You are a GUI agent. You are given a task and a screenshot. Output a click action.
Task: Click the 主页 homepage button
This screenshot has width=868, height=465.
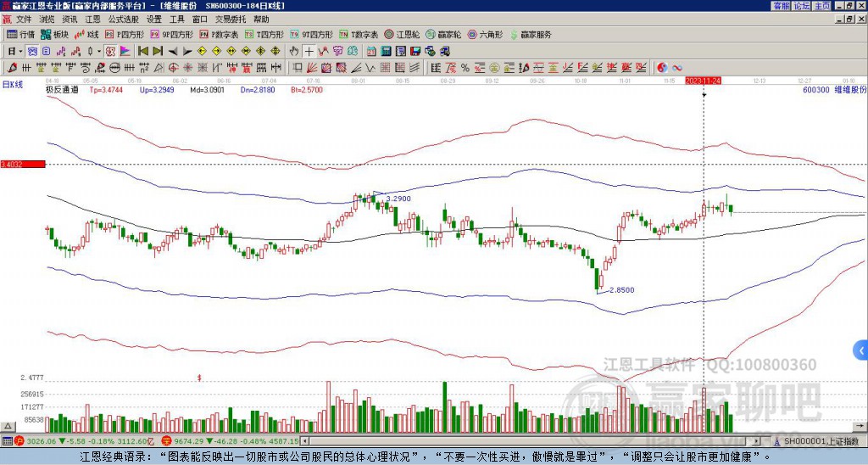(821, 6)
